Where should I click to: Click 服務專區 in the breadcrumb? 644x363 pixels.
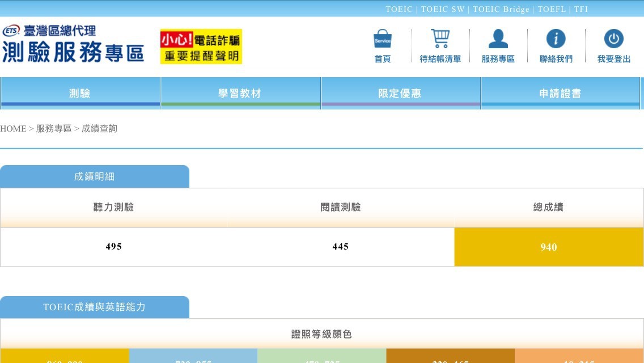point(54,129)
